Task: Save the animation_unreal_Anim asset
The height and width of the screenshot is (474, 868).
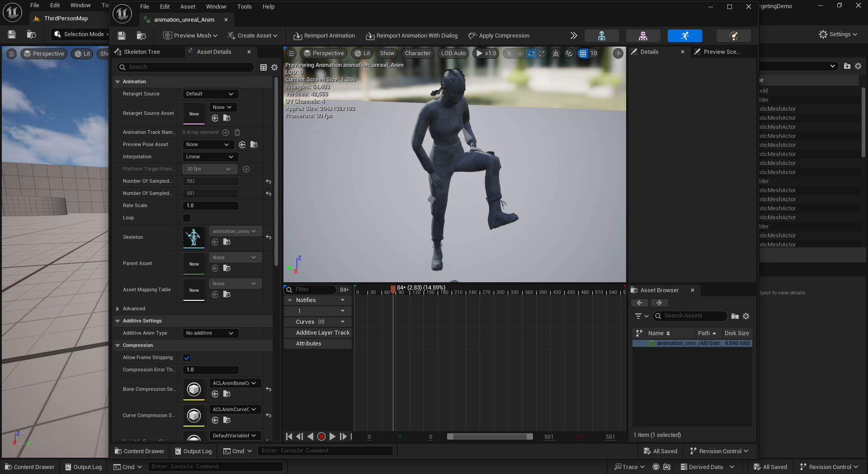Action: (x=122, y=36)
